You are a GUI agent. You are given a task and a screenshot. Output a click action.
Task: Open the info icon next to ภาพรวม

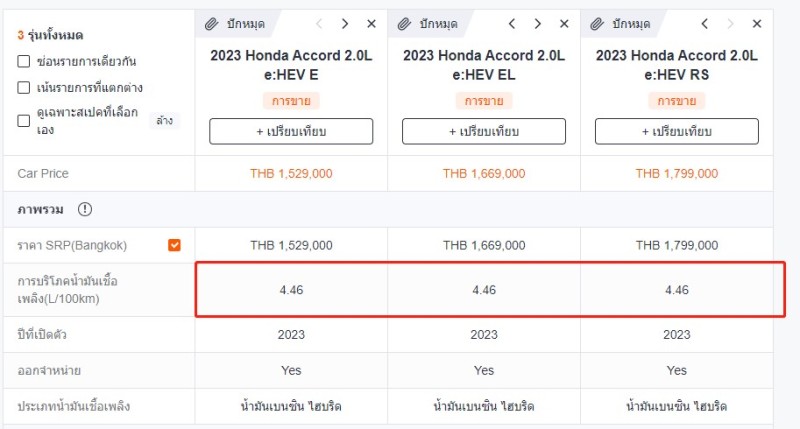(85, 209)
